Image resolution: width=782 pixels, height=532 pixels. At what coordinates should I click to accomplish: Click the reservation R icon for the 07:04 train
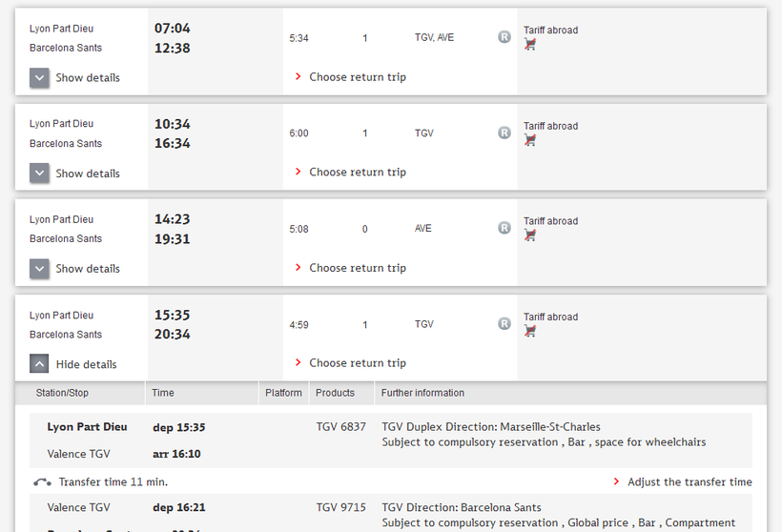[x=504, y=37]
